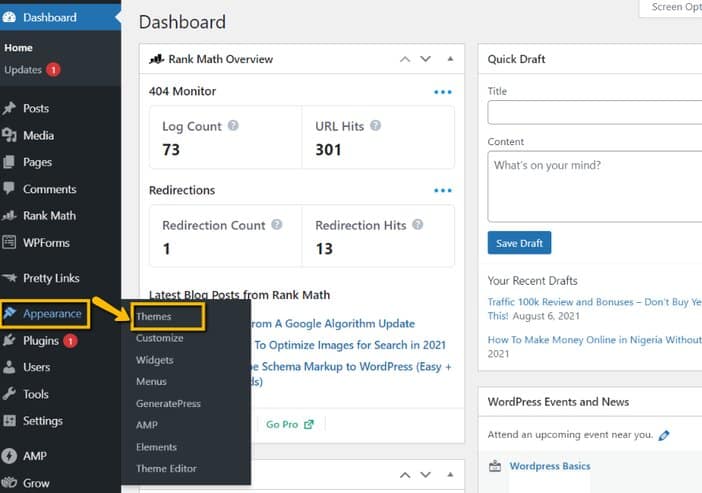Screen dimensions: 702x493
Task: Click the What's on your mind textarea
Action: pos(595,186)
